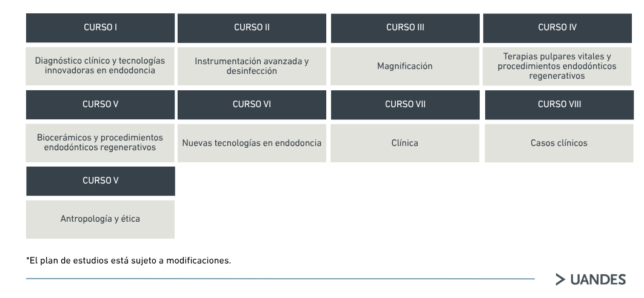Click the CURSO V header above Antropología

point(101,181)
